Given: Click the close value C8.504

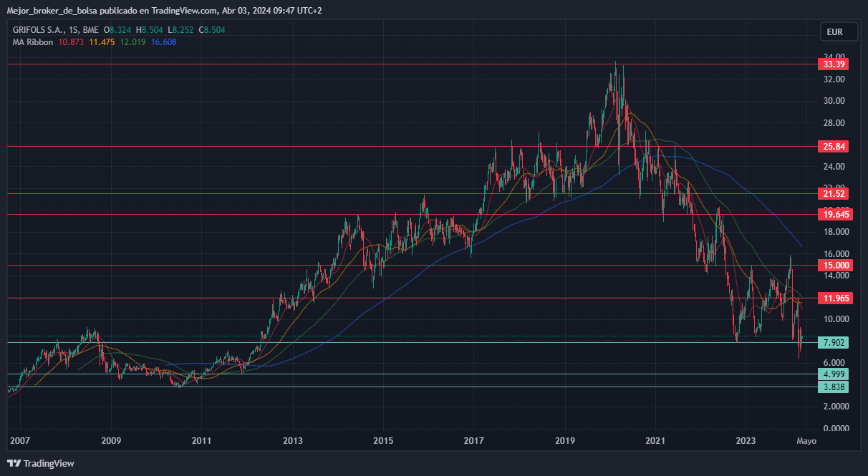Looking at the screenshot, I should [212, 30].
